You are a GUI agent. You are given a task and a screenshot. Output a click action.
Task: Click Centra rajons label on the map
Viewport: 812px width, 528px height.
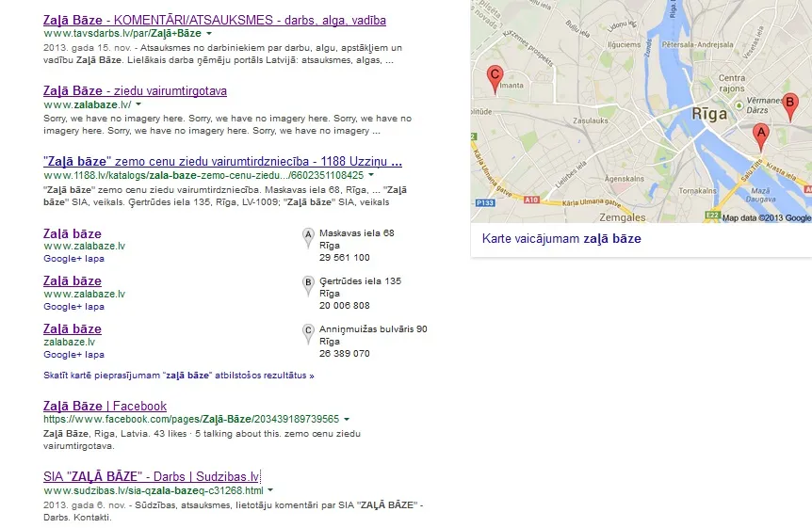coord(732,84)
